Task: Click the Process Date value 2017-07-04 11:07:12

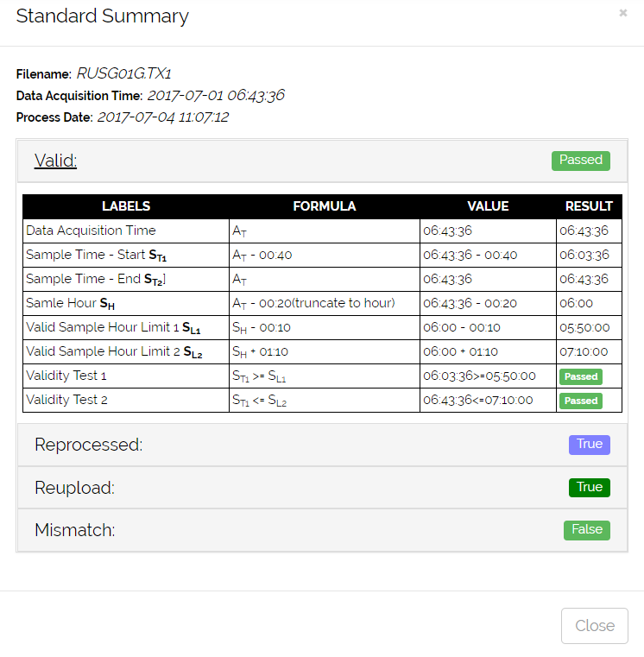Action: [162, 117]
